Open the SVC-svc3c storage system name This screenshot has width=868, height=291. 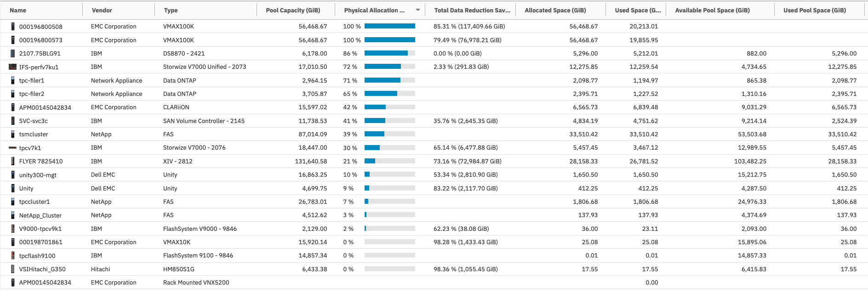coord(34,121)
